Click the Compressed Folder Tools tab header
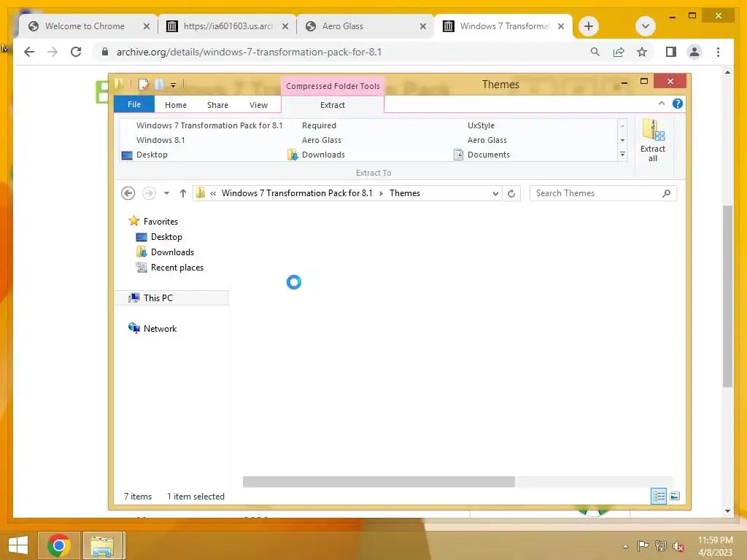This screenshot has height=560, width=747. 333,86
